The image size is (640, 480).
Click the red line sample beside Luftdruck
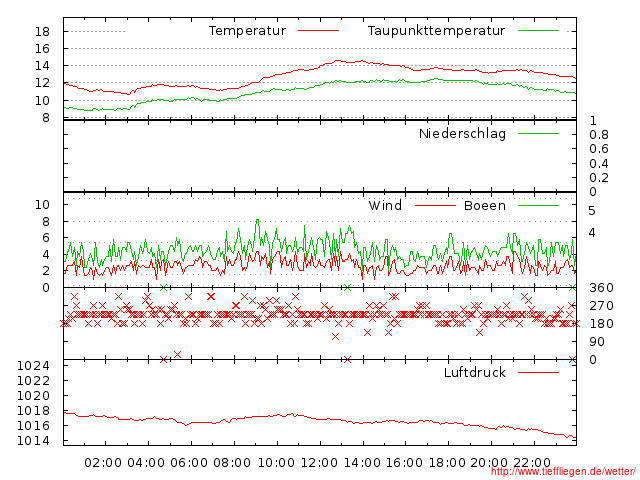coord(538,372)
